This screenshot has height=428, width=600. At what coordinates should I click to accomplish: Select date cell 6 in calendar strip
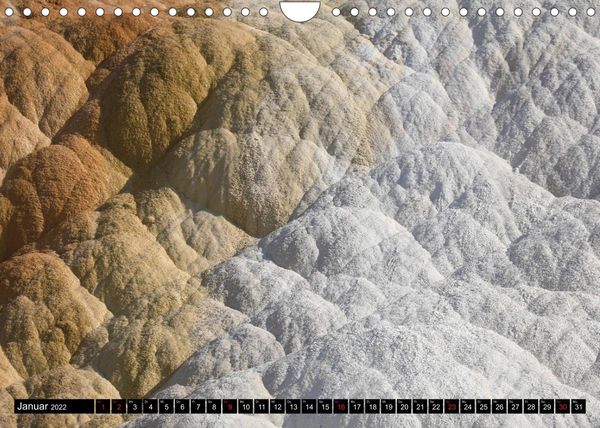click(x=182, y=407)
